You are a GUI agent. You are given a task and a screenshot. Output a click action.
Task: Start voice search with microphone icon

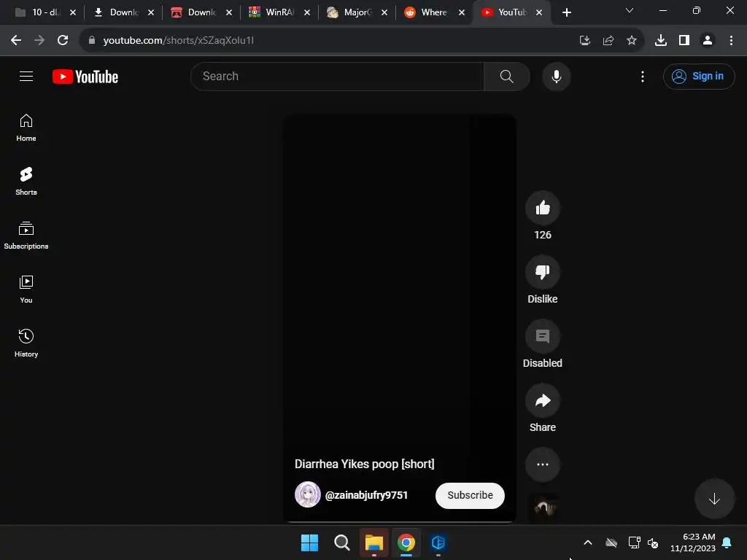[556, 76]
